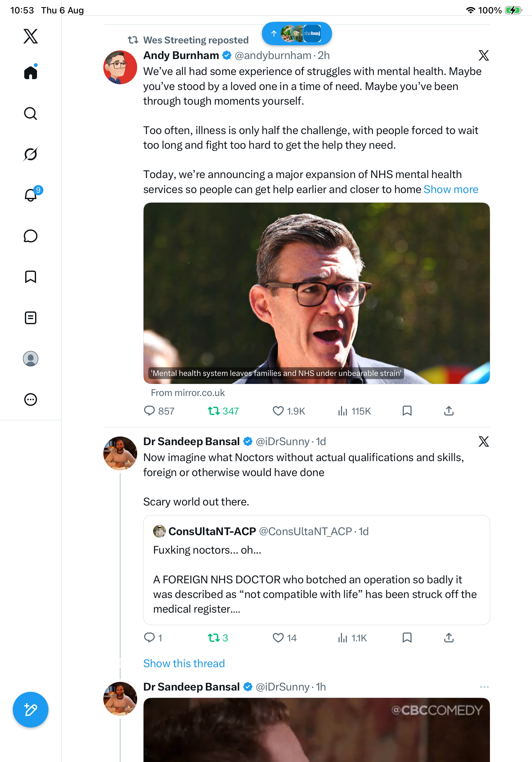Open the search magnifier in sidebar
This screenshot has width=532, height=762.
[31, 114]
